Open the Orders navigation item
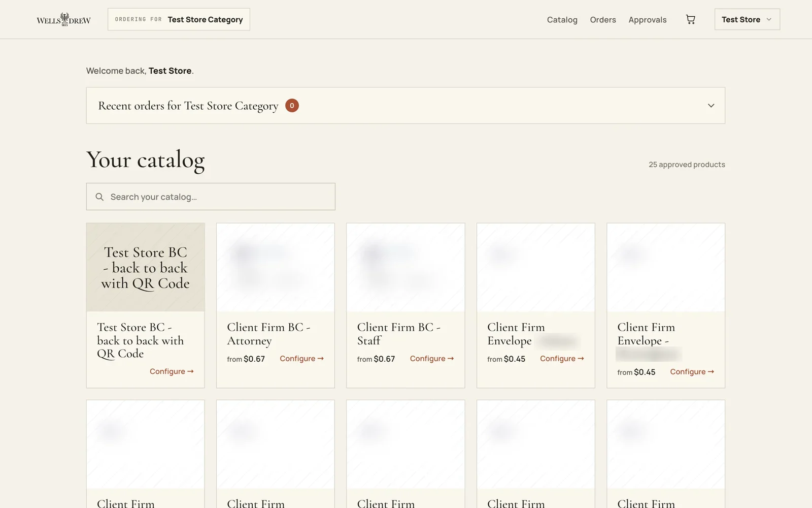 point(603,20)
